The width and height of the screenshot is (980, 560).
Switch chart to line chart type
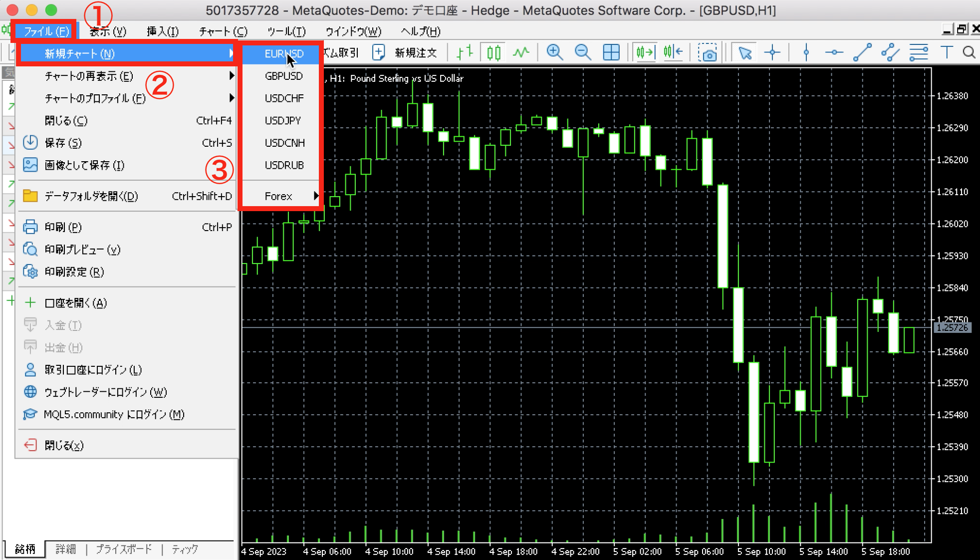[x=521, y=52]
